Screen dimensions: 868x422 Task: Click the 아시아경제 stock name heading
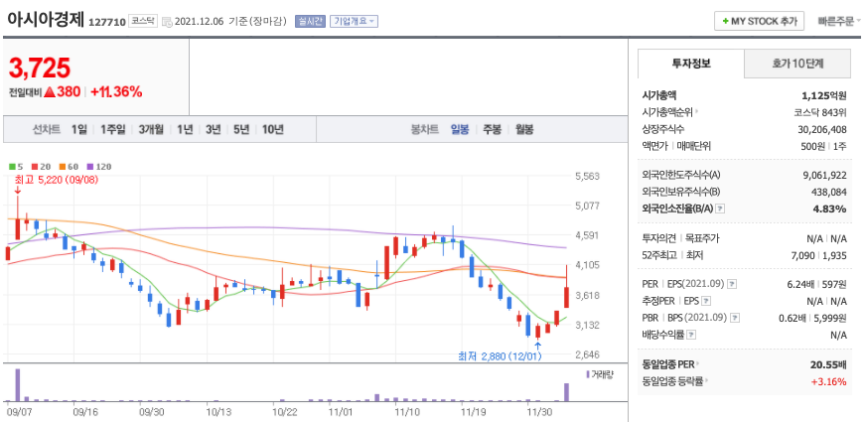click(46, 20)
